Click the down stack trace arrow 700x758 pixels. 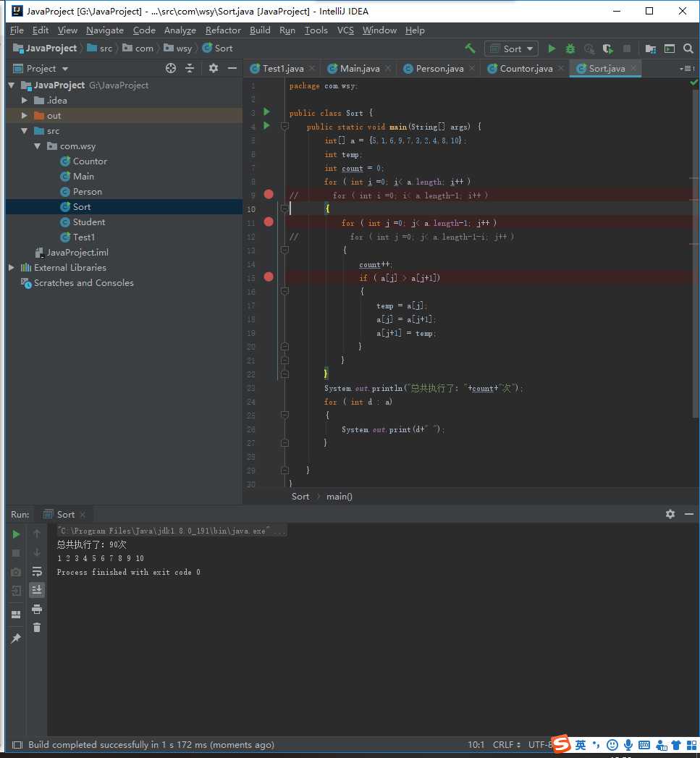coord(37,552)
